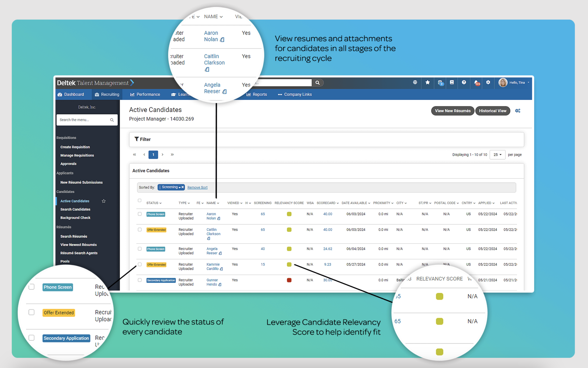Toggle the select-all header checkbox
Image resolution: width=588 pixels, height=368 pixels.
[x=140, y=201]
